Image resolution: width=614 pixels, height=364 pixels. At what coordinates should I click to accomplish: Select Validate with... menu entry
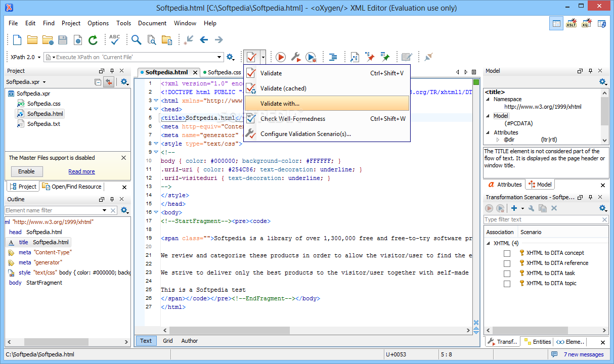click(x=327, y=104)
